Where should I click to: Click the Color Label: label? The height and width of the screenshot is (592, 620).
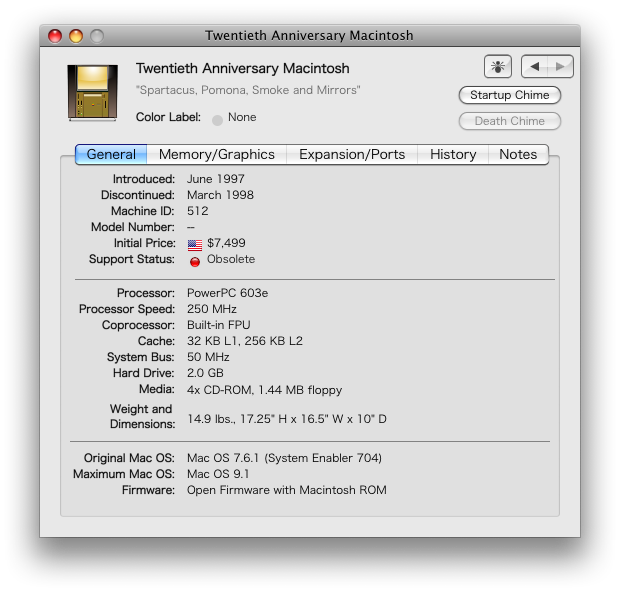[168, 117]
